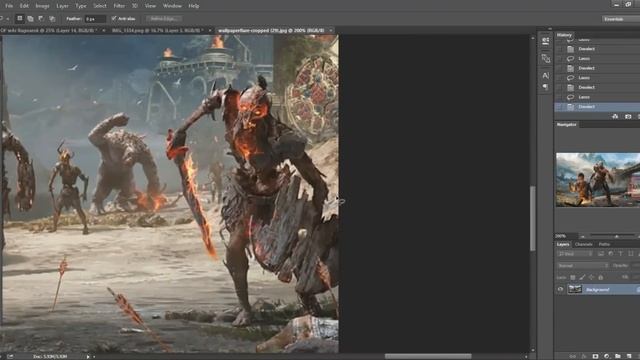Open the Character panel icon

[546, 76]
